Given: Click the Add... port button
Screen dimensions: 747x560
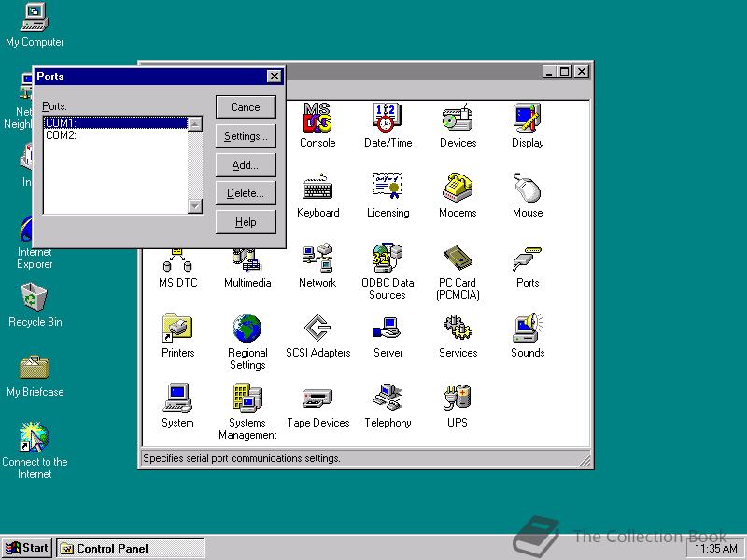Looking at the screenshot, I should pos(246,165).
